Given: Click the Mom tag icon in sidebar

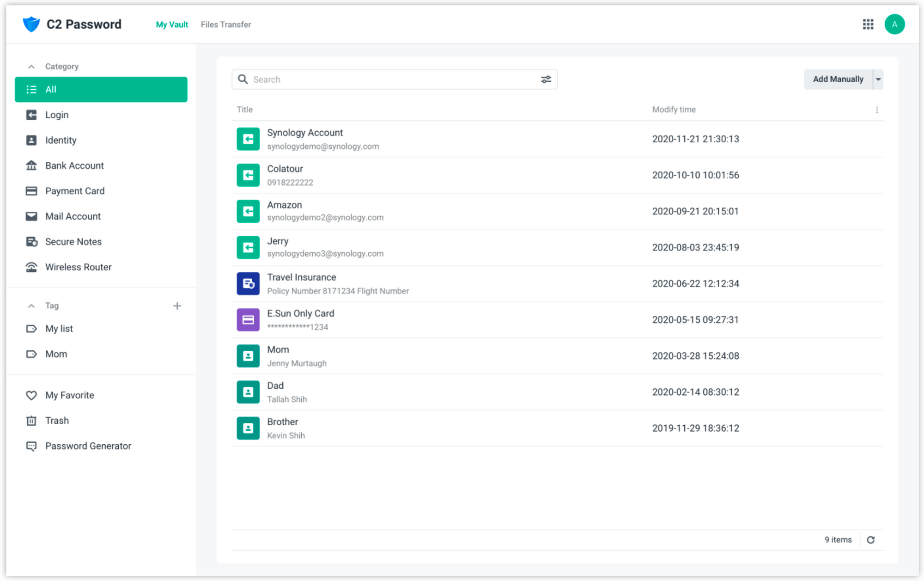Looking at the screenshot, I should 31,354.
